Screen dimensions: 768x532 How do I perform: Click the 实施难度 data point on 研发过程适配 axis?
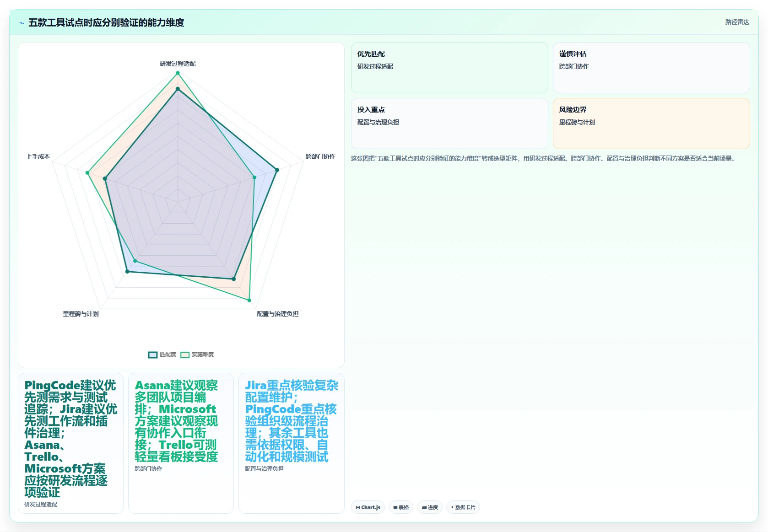[178, 73]
